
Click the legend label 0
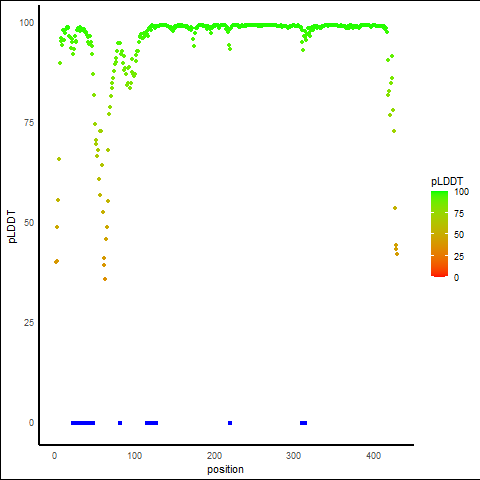tap(456, 278)
